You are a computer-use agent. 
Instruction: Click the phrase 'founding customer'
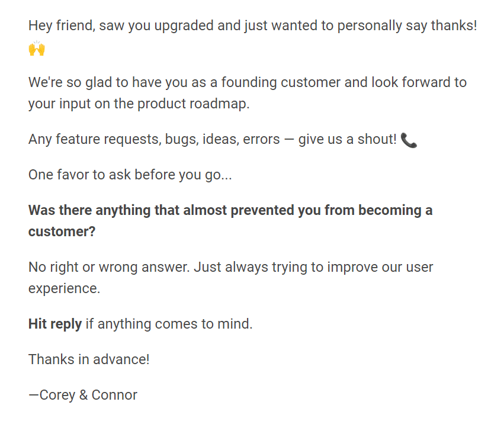click(281, 82)
